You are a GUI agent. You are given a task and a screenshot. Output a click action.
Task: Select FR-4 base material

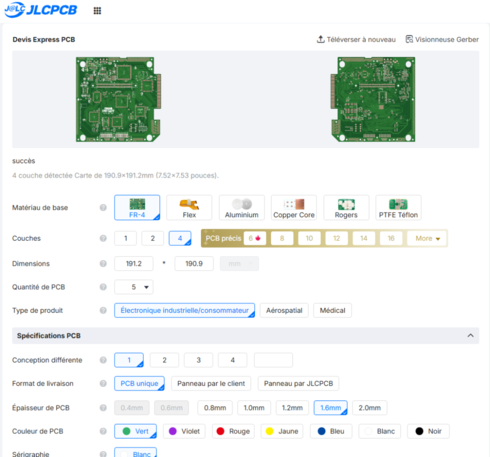pos(137,208)
